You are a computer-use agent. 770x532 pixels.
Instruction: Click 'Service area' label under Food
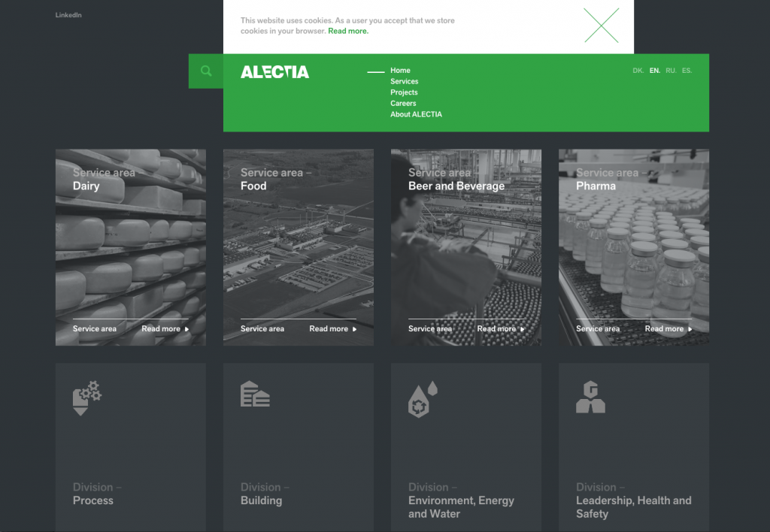[262, 329]
